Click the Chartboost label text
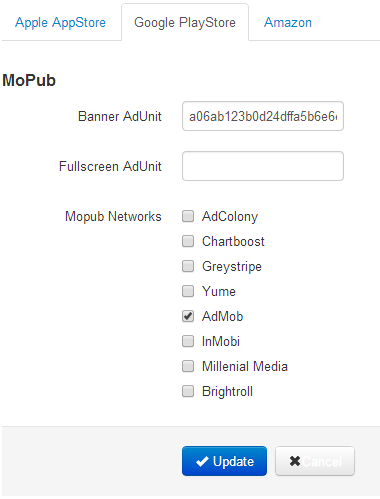The width and height of the screenshot is (380, 499). (233, 241)
